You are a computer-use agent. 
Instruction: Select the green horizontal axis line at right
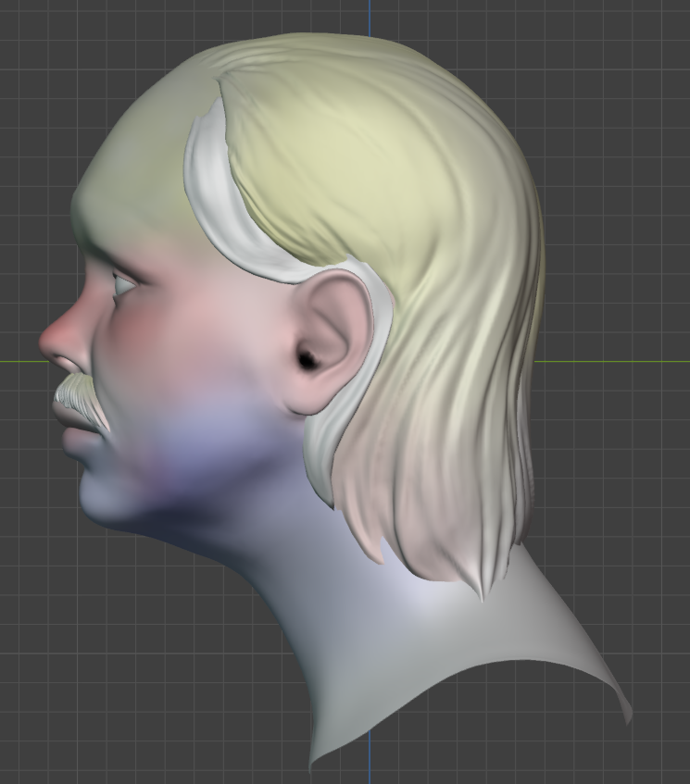pos(612,361)
